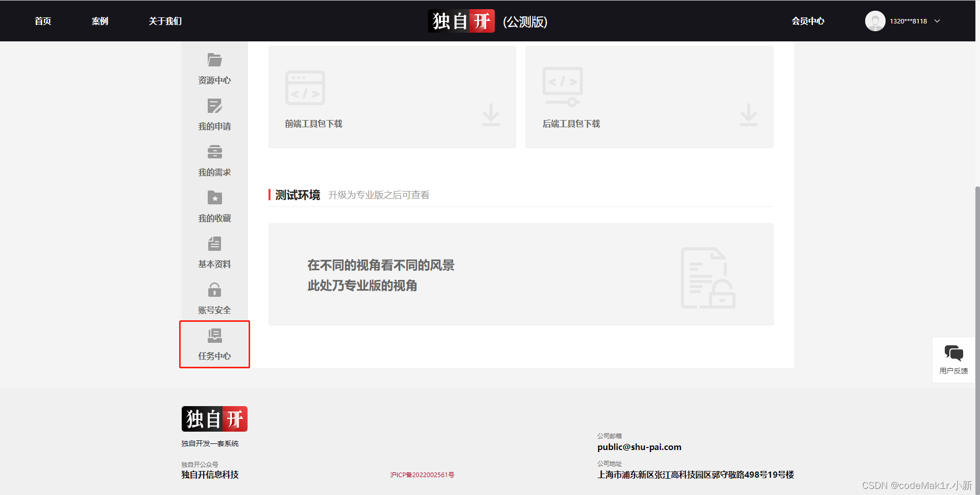The image size is (980, 495).
Task: Open 关于我们 in top navigation
Action: (165, 21)
